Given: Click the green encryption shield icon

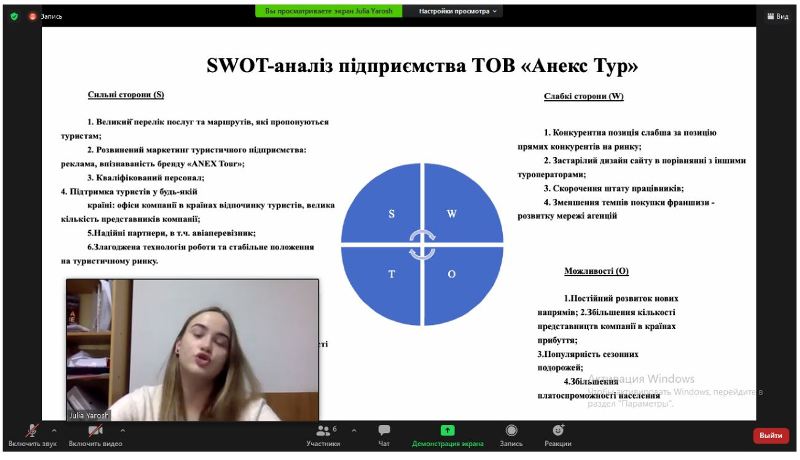Looking at the screenshot, I should point(14,16).
